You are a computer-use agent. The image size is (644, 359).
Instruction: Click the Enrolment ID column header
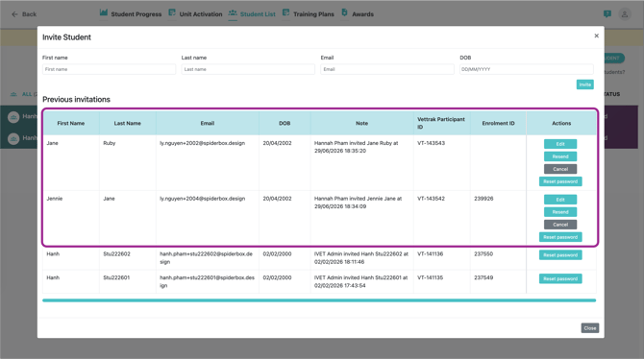coord(498,123)
